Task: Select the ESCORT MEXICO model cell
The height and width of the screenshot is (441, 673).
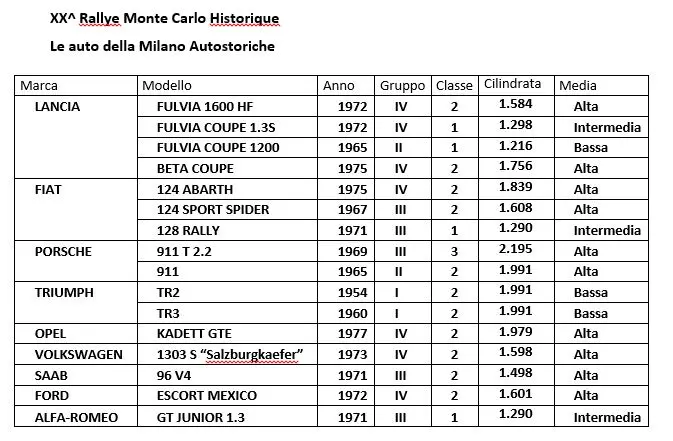Action: coord(207,396)
